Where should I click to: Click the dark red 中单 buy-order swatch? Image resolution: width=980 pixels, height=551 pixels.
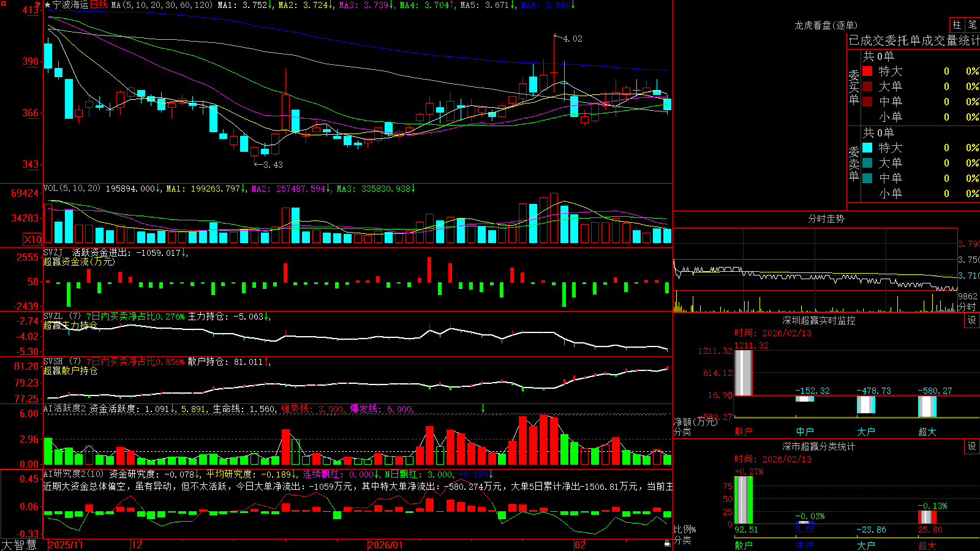[x=867, y=102]
